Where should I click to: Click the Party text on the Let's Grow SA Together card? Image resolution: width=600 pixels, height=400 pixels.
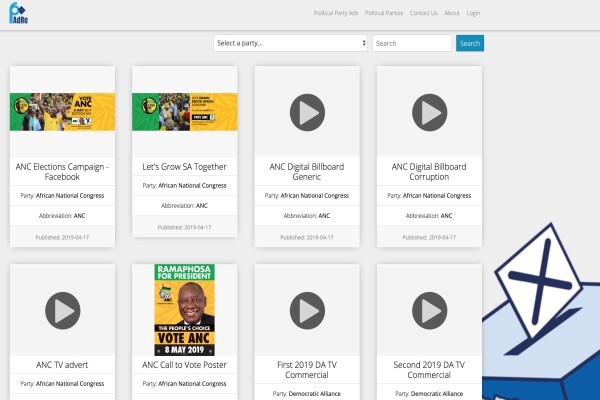point(184,186)
